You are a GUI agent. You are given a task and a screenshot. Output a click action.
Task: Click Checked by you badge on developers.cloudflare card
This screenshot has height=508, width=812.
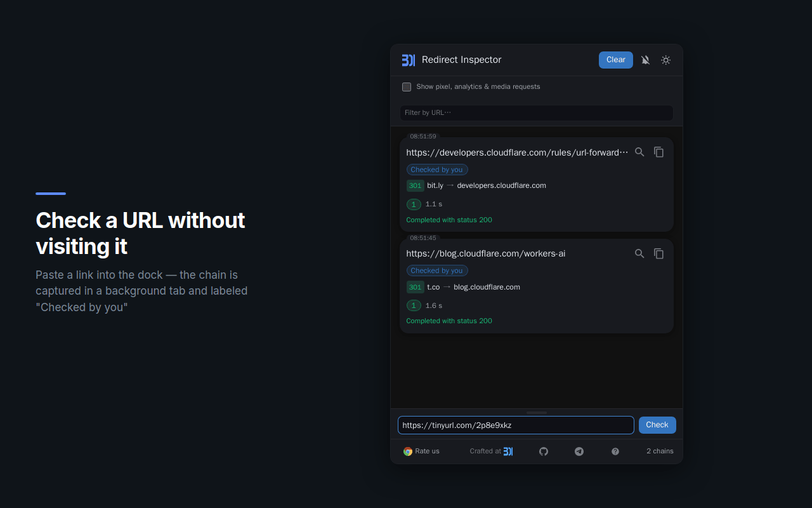437,170
